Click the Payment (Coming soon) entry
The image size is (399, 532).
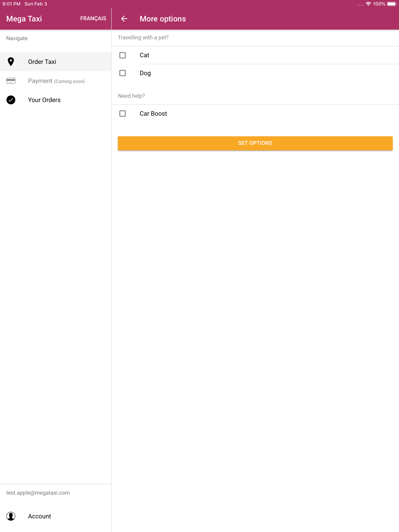pos(56,81)
